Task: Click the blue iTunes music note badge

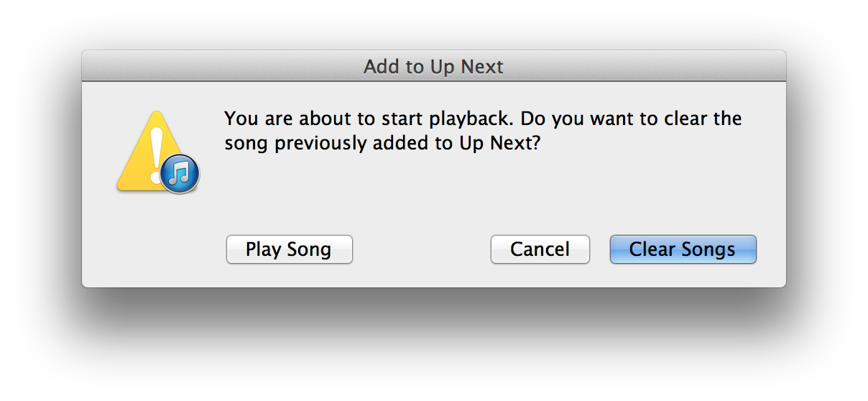Action: [179, 173]
